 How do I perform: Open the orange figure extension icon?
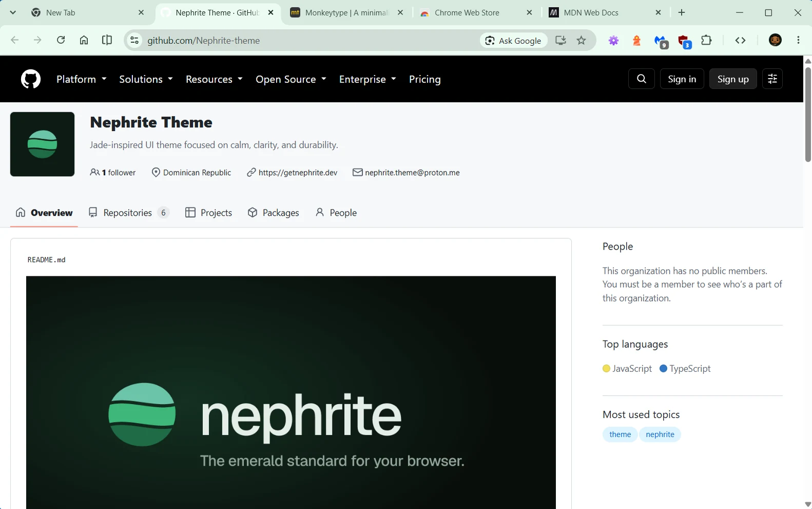(636, 41)
